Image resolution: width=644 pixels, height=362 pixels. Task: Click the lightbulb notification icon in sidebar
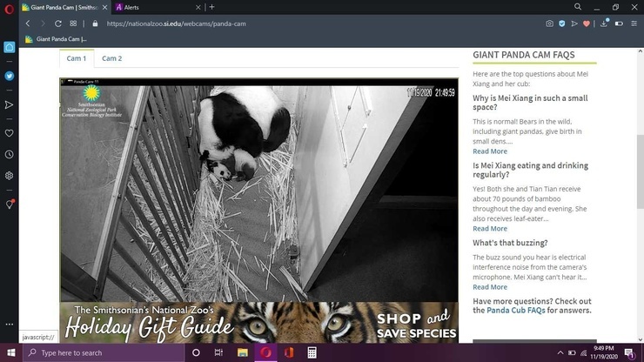[10, 204]
